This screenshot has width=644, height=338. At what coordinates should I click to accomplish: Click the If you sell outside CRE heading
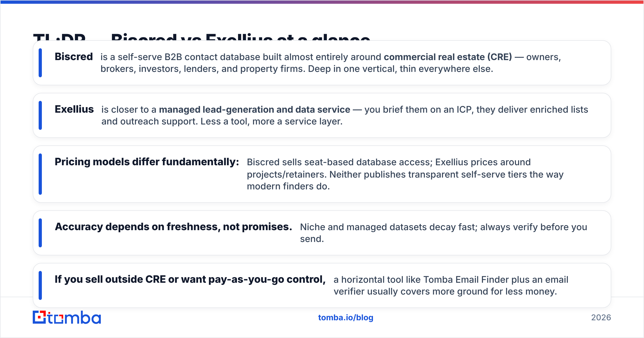(x=190, y=279)
